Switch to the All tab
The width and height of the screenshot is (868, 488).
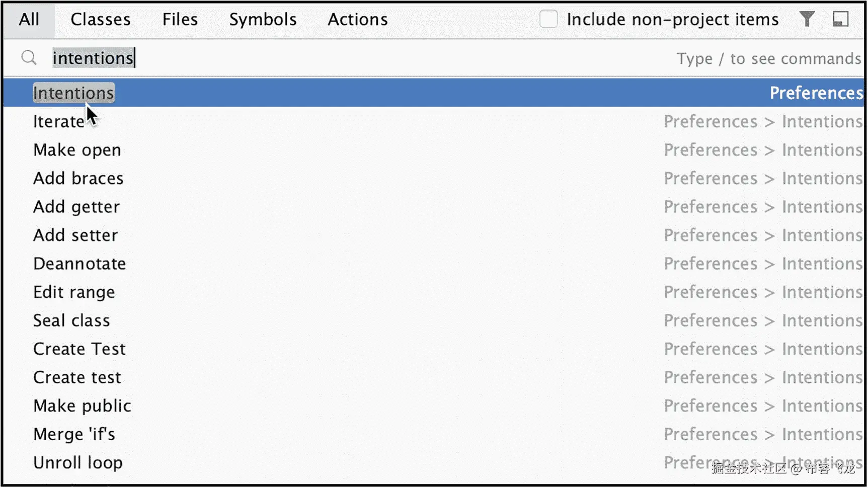29,20
